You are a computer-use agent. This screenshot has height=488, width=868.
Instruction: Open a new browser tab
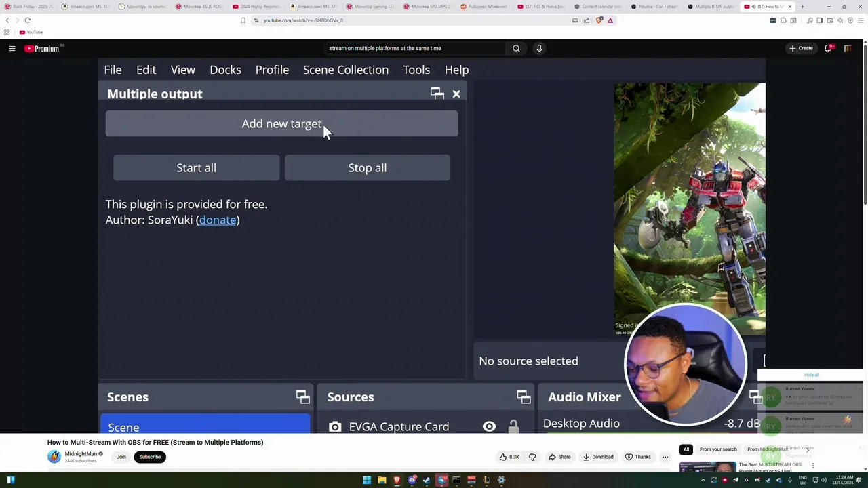tap(802, 7)
